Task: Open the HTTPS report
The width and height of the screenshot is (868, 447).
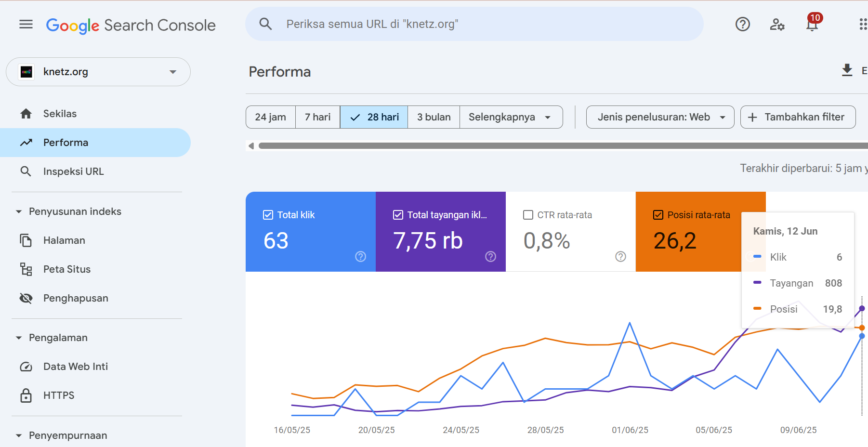Action: point(95,395)
